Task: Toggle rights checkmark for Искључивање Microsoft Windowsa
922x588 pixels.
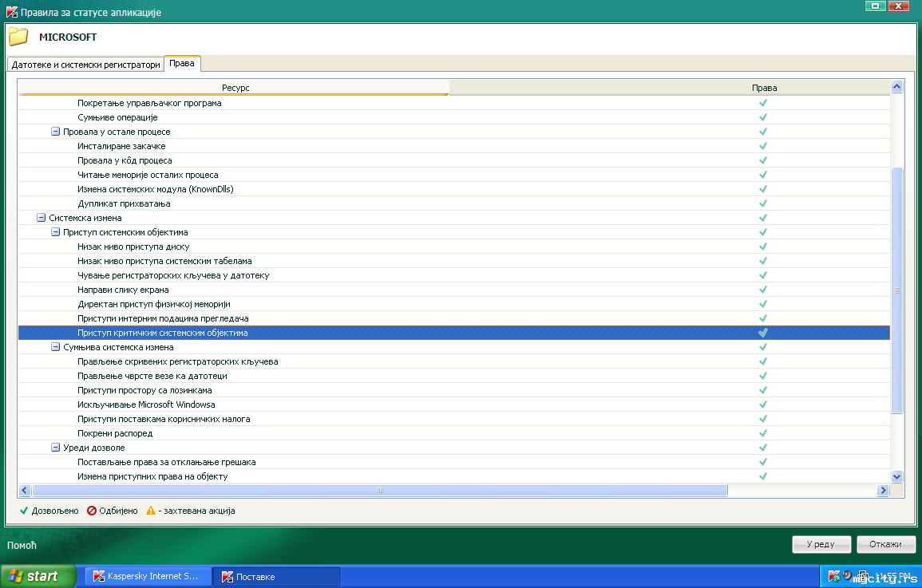Action: click(x=763, y=404)
